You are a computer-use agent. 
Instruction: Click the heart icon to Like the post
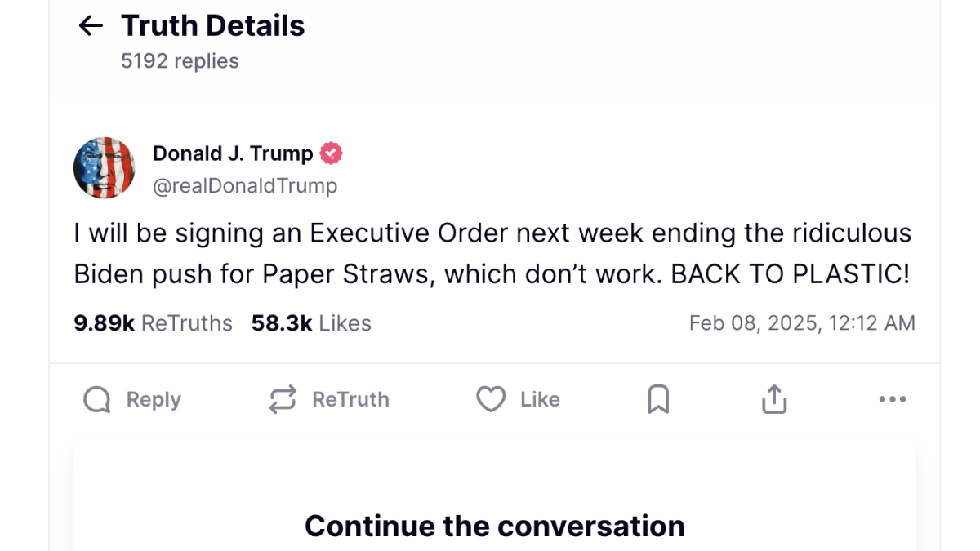(x=490, y=399)
